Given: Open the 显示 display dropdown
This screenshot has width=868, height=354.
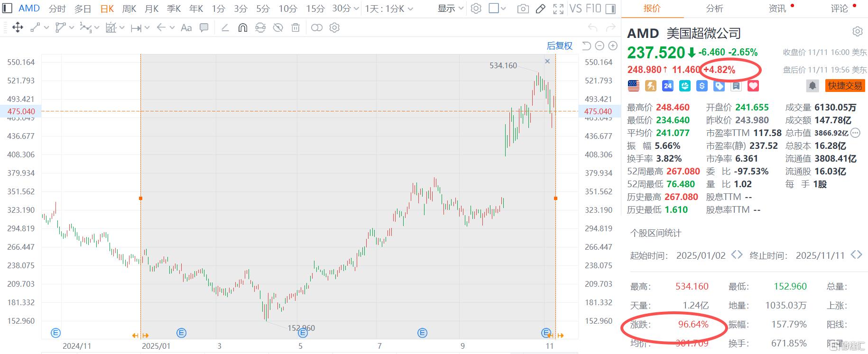Looking at the screenshot, I should [450, 9].
